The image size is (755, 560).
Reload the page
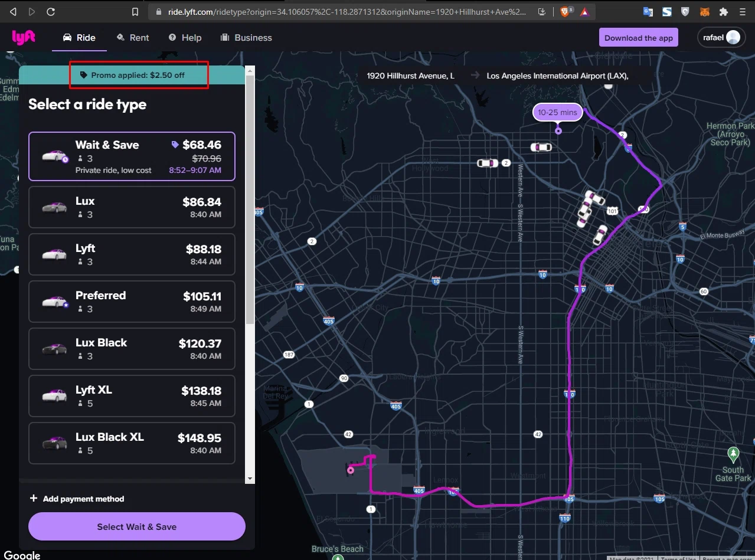[x=51, y=12]
